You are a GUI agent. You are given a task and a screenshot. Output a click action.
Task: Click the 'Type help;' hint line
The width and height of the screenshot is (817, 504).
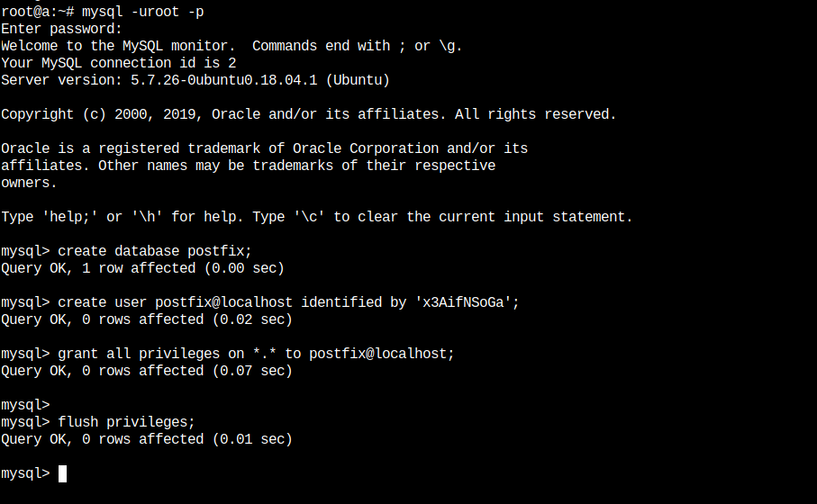click(317, 217)
